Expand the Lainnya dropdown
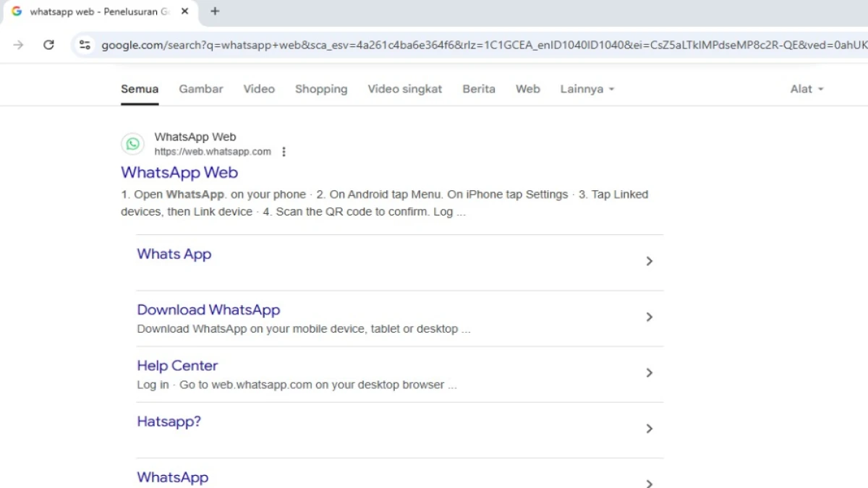Viewport: 868px width, 488px height. tap(587, 89)
